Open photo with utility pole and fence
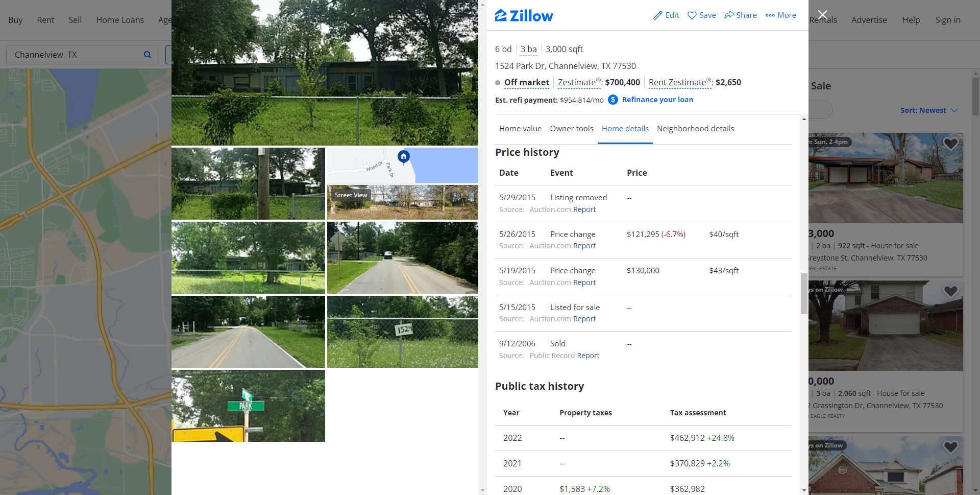 click(248, 184)
